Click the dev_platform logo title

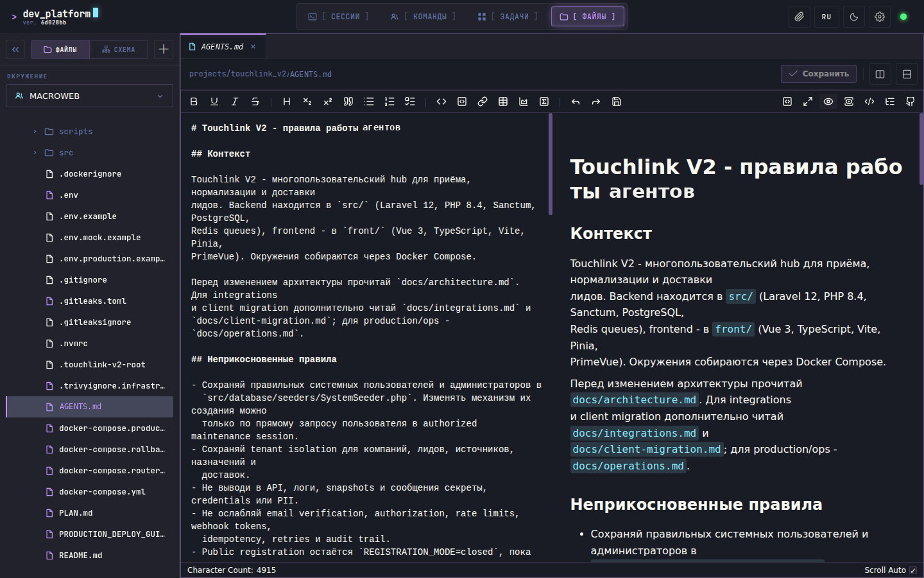[x=56, y=13]
